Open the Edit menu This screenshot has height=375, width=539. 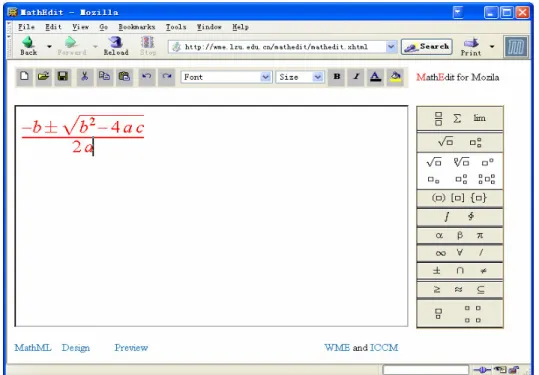[x=53, y=27]
